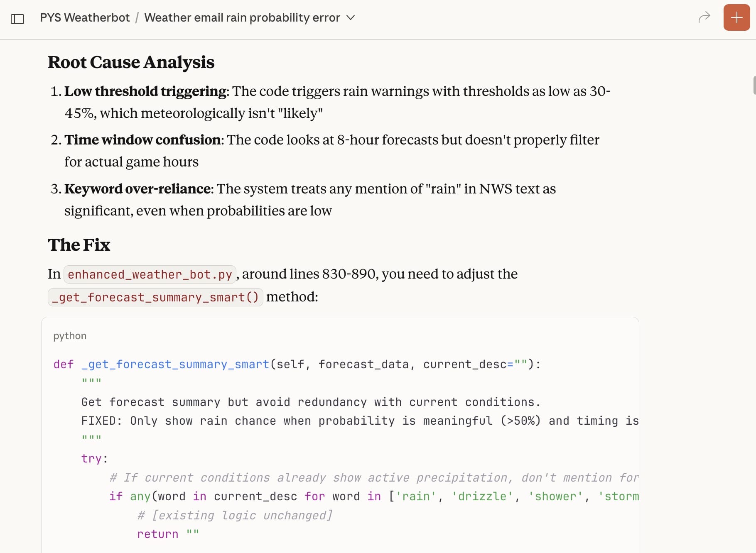Click 'The Fix' heading

(x=79, y=245)
